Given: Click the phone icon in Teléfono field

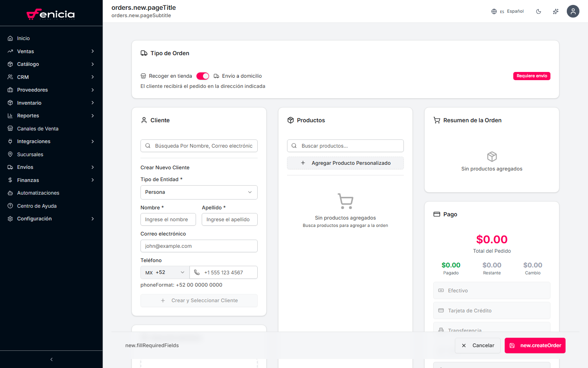Looking at the screenshot, I should (197, 272).
